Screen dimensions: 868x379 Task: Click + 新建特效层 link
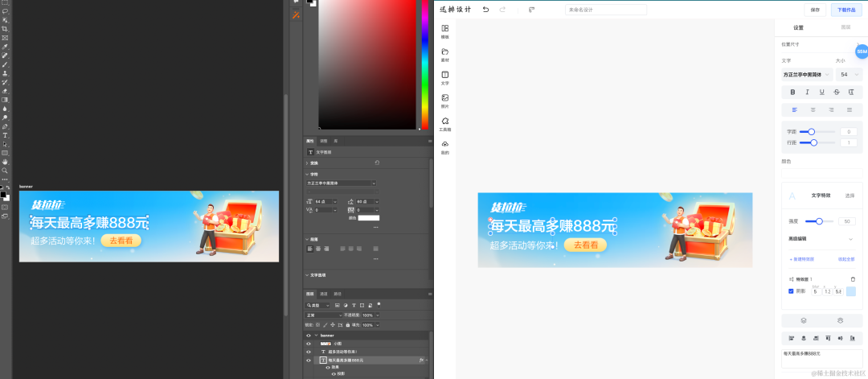(x=801, y=259)
